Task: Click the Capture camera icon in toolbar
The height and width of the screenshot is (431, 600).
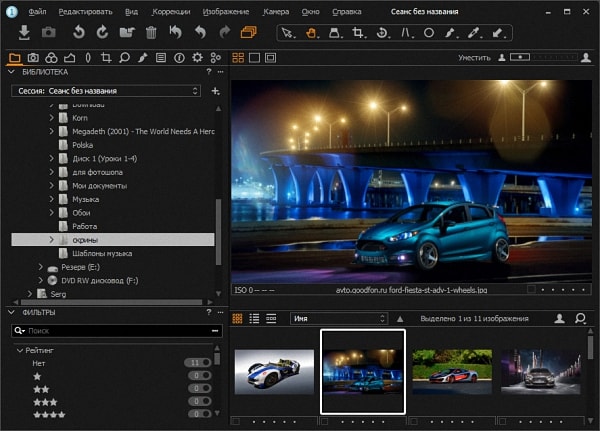Action: point(49,32)
